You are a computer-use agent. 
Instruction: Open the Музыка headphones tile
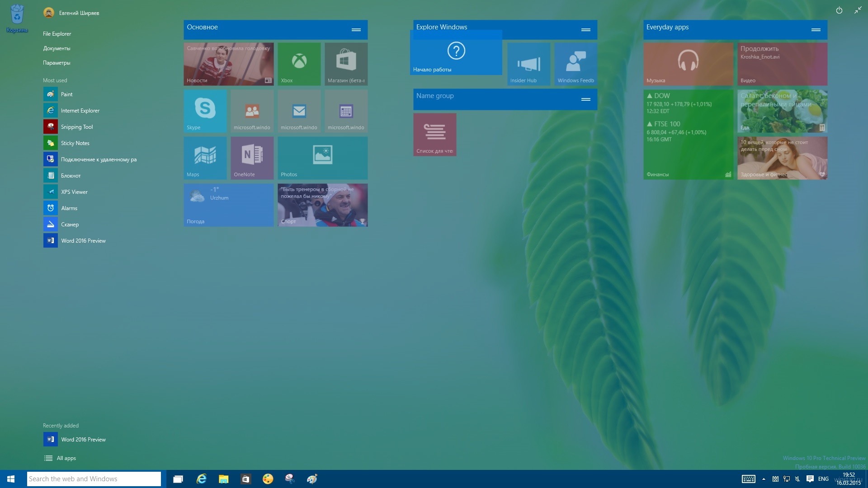tap(688, 64)
